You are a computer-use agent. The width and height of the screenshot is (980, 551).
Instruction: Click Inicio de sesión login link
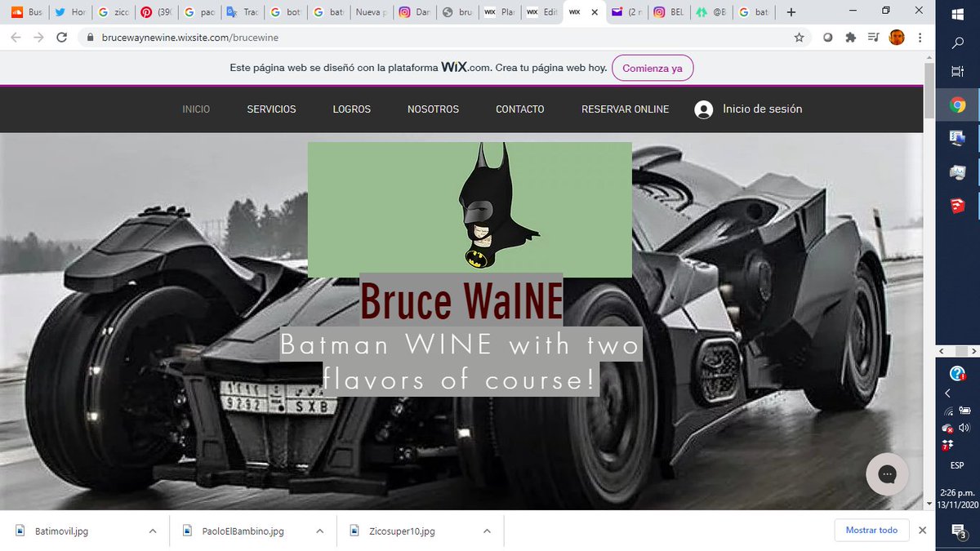[x=763, y=109]
